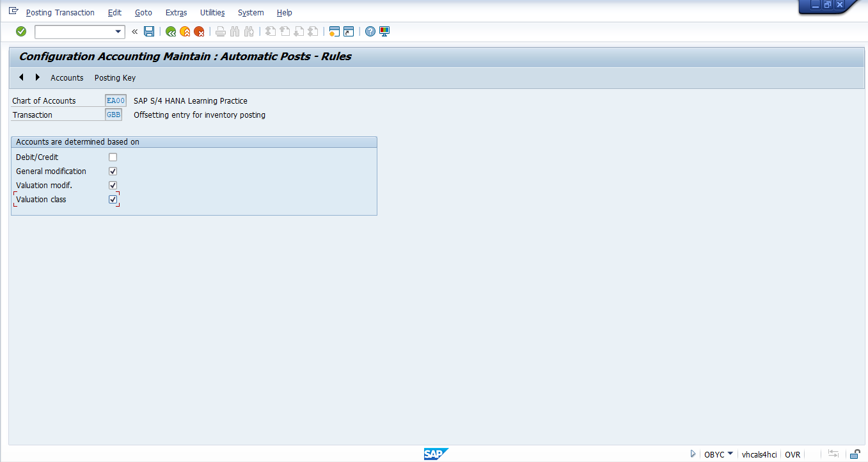868x462 pixels.
Task: Click the Next Page icon
Action: coord(299,31)
